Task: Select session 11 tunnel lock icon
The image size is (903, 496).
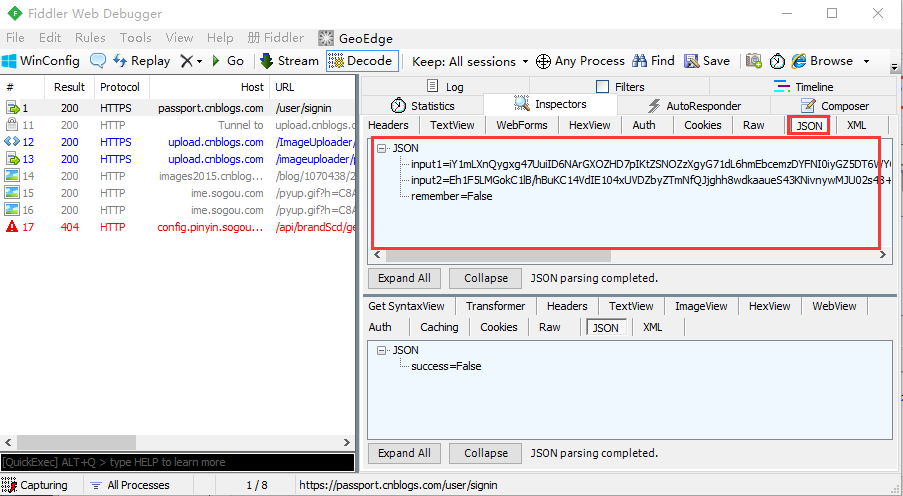Action: point(12,124)
